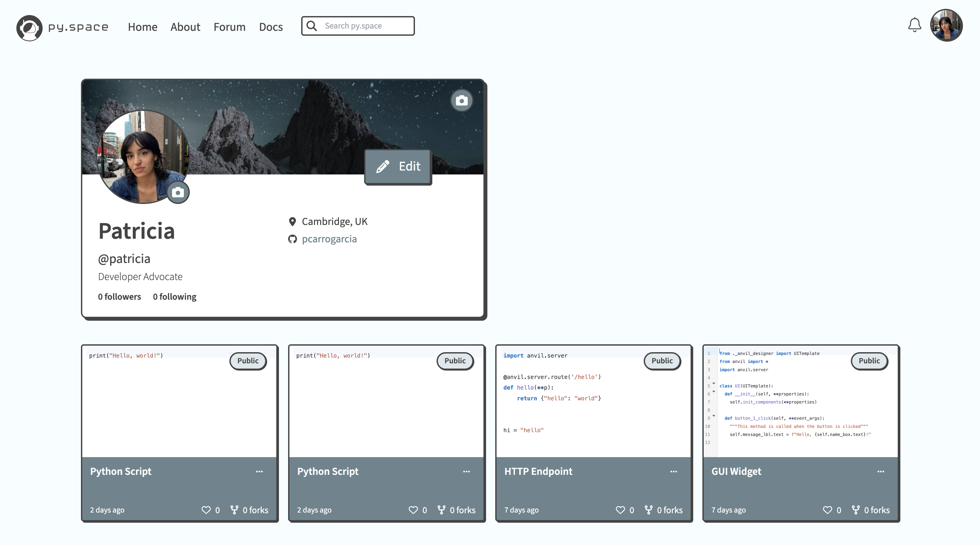Change cover photo via camera icon

tap(461, 101)
